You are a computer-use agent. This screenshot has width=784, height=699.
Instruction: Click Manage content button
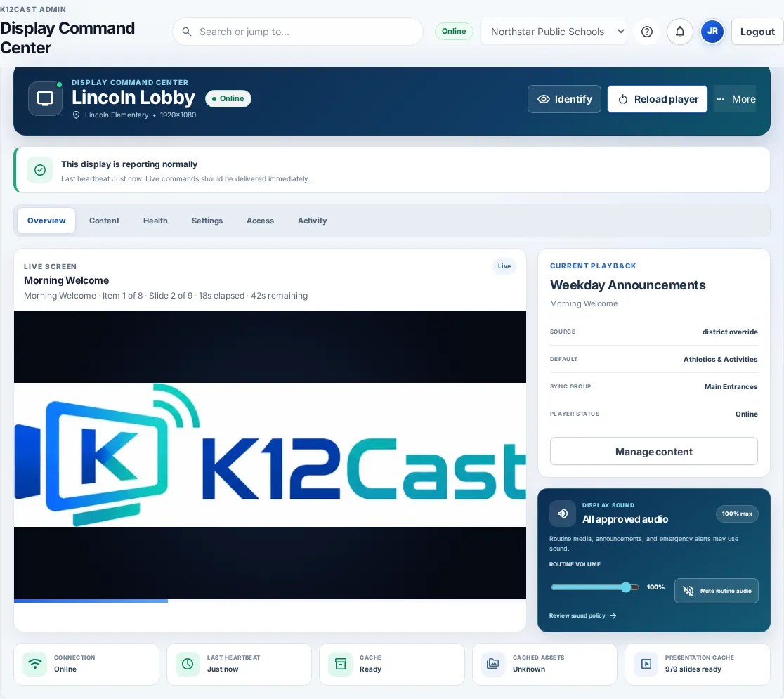[654, 452]
